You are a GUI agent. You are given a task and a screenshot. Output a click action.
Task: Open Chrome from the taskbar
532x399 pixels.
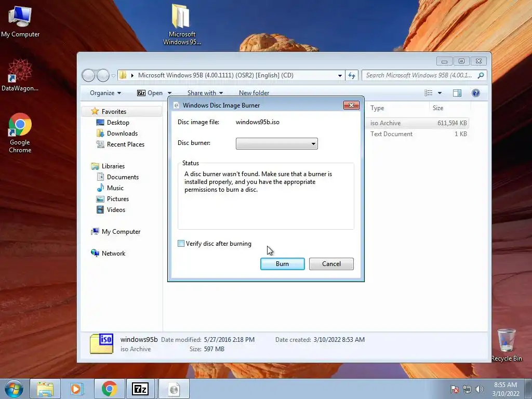click(109, 389)
